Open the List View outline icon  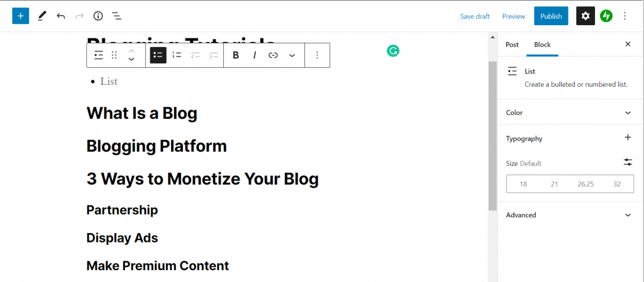click(117, 16)
